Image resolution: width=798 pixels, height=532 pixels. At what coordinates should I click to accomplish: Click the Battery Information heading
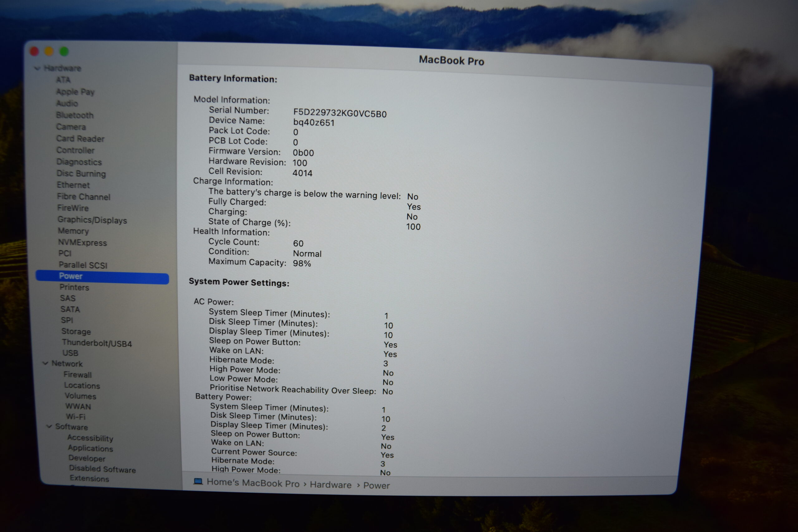tap(233, 78)
